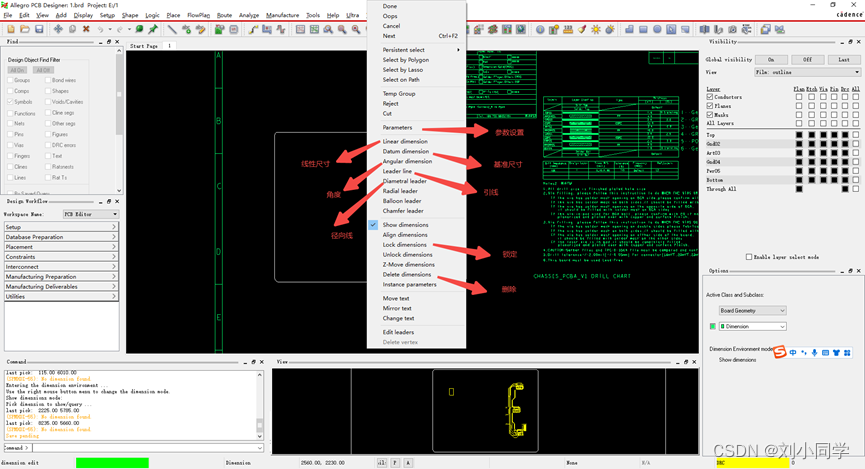Viewport: 865px width, 469px height.
Task: Select the Move tool icon
Action: point(58,29)
